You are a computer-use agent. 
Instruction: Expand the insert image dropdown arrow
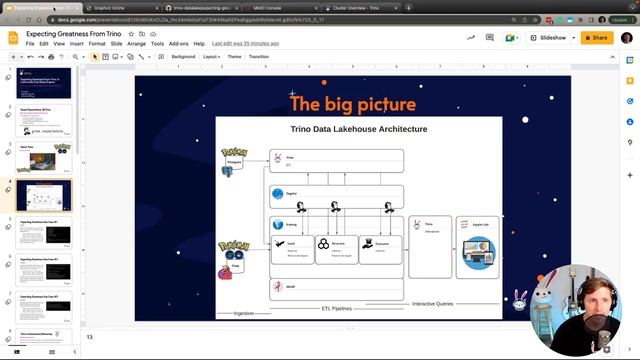tap(122, 57)
